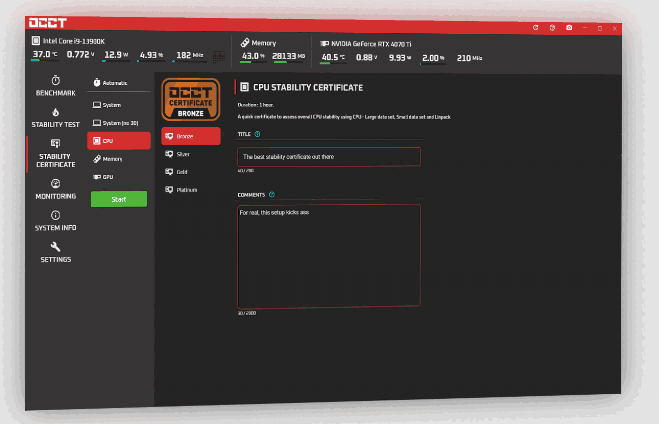
Task: Open the System Info section
Action: pos(55,221)
